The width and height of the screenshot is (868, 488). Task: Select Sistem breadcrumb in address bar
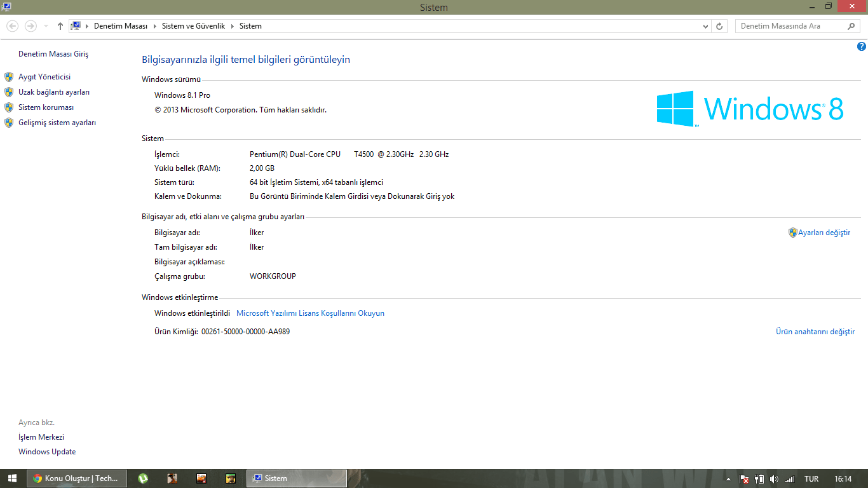tap(250, 26)
